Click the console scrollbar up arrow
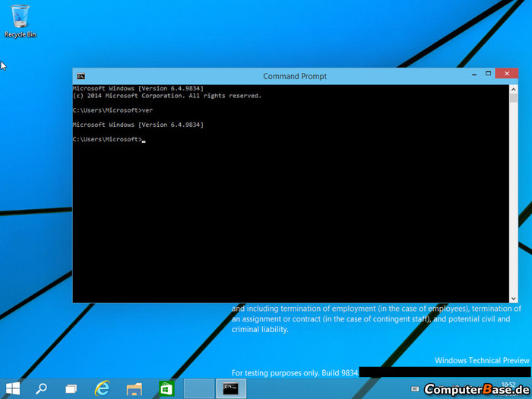Screen dimensions: 532x399 [x=512, y=89]
